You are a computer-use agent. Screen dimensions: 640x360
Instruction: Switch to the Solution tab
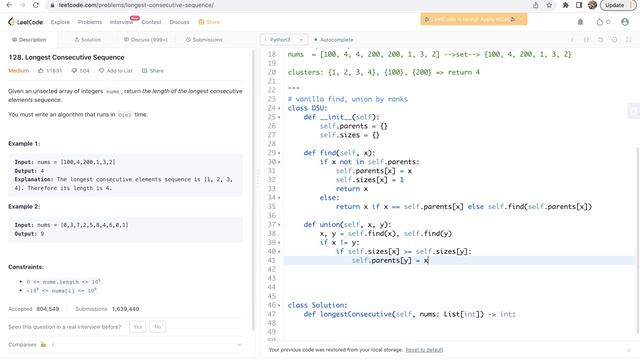pos(87,40)
